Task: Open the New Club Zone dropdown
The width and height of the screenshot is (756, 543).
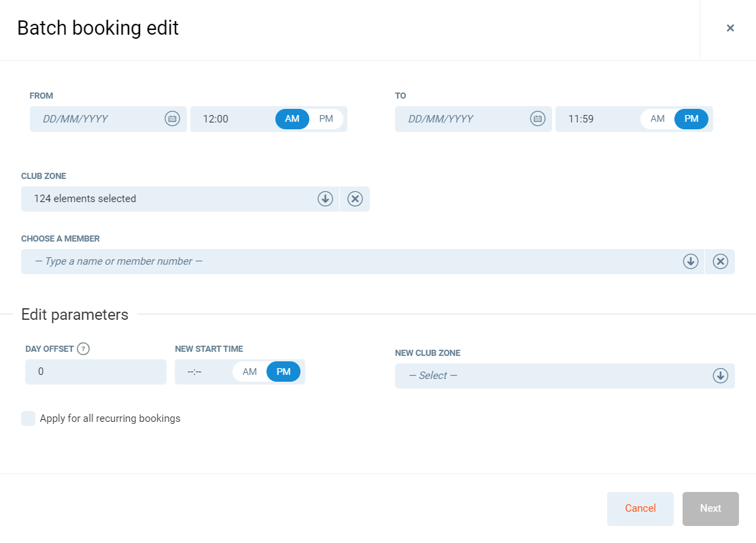Action: coord(564,376)
